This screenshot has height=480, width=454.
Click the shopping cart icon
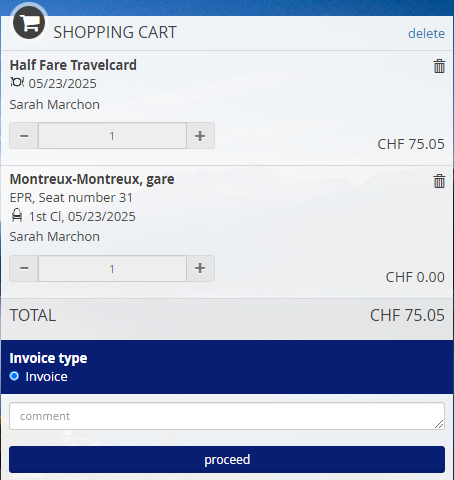pyautogui.click(x=29, y=23)
